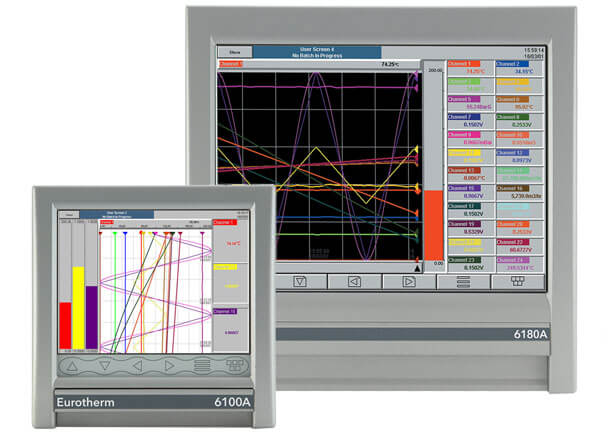This screenshot has width=610, height=433.
Task: Select the dark red Channel 13 tile on 6180A
Action: [471, 175]
